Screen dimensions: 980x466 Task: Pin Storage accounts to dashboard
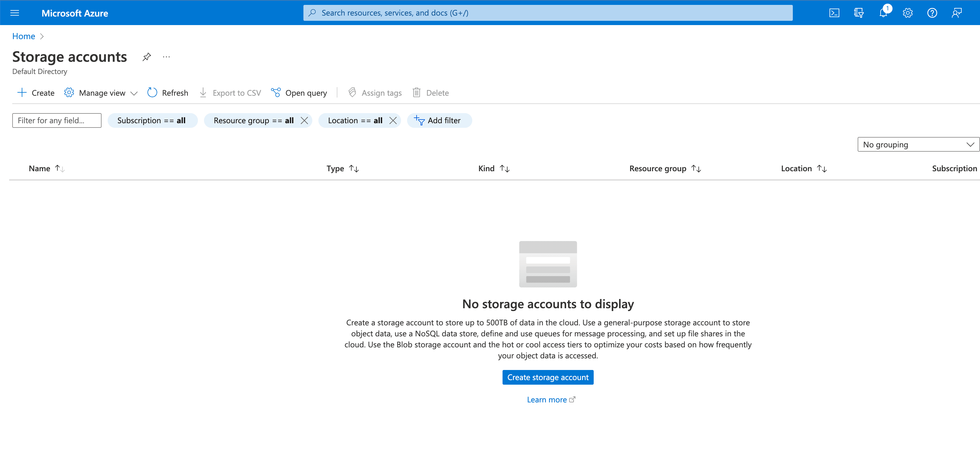click(147, 57)
